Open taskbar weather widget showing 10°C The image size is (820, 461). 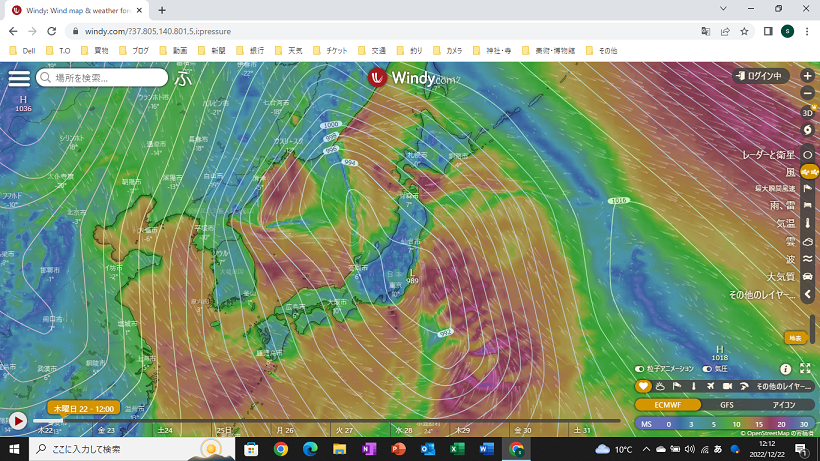click(613, 449)
